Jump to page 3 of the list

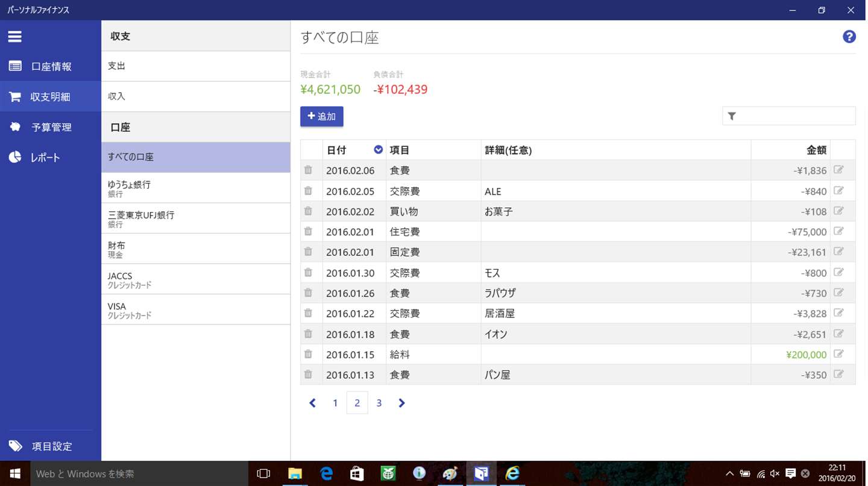point(379,403)
